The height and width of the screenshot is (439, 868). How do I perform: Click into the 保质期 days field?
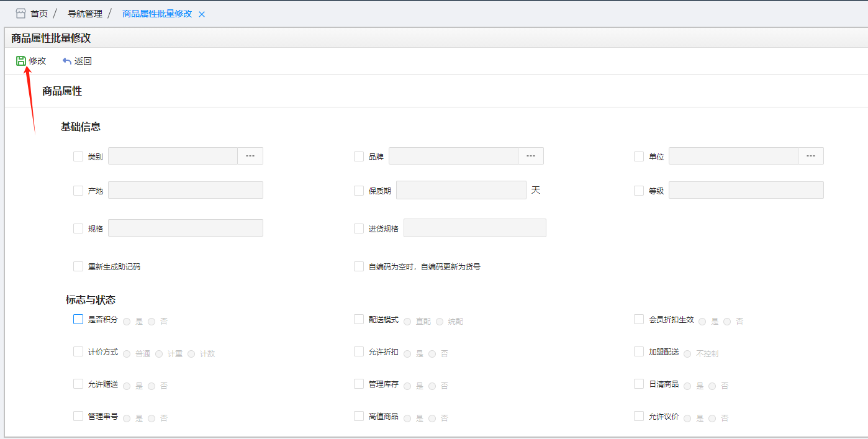(x=461, y=190)
